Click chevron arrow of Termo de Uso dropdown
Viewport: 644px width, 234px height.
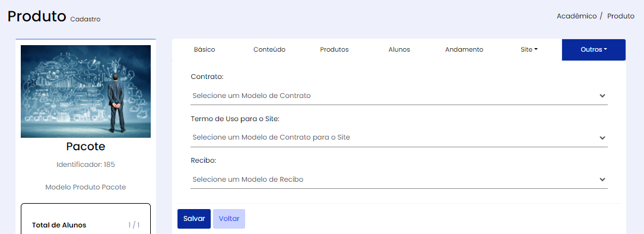[602, 138]
